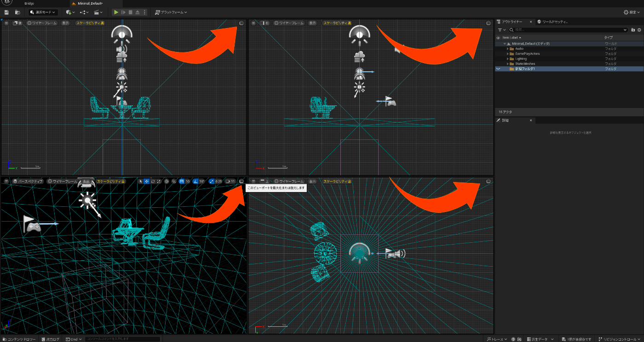Image resolution: width=644 pixels, height=342 pixels.
Task: Open hamburger menu of right-view viewport
Action: (x=253, y=23)
